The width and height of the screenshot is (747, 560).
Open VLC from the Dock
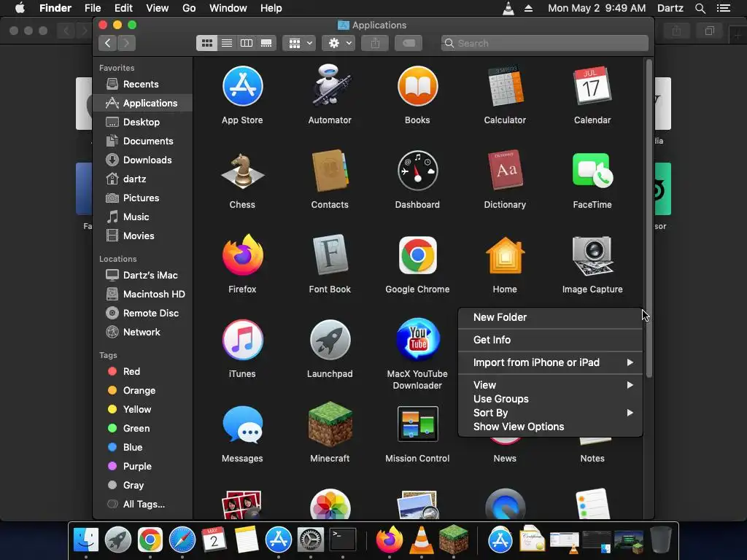point(422,540)
